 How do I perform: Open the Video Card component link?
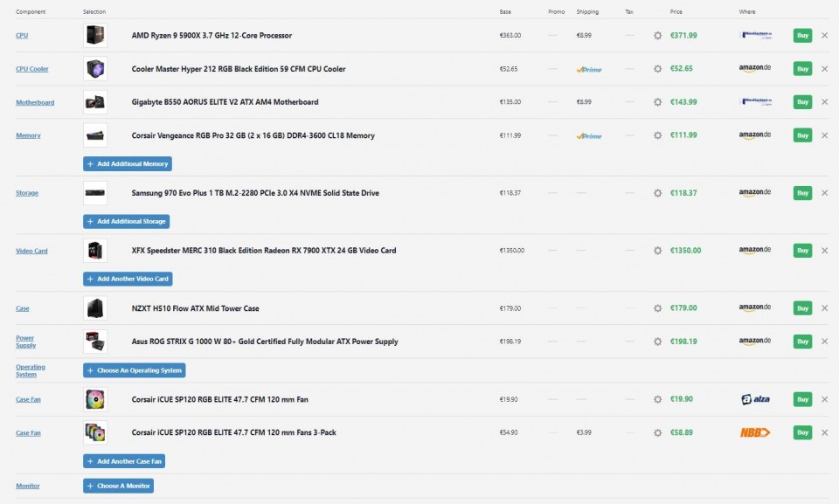pos(31,251)
